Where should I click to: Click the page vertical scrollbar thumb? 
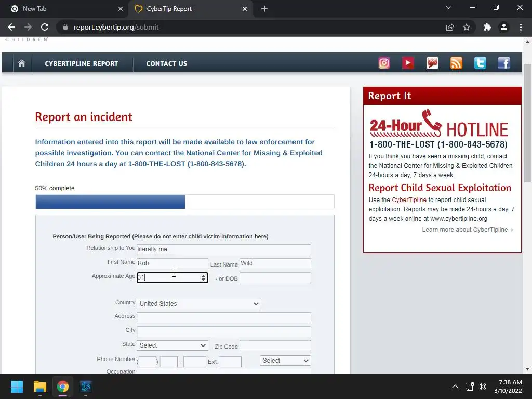pyautogui.click(x=527, y=123)
